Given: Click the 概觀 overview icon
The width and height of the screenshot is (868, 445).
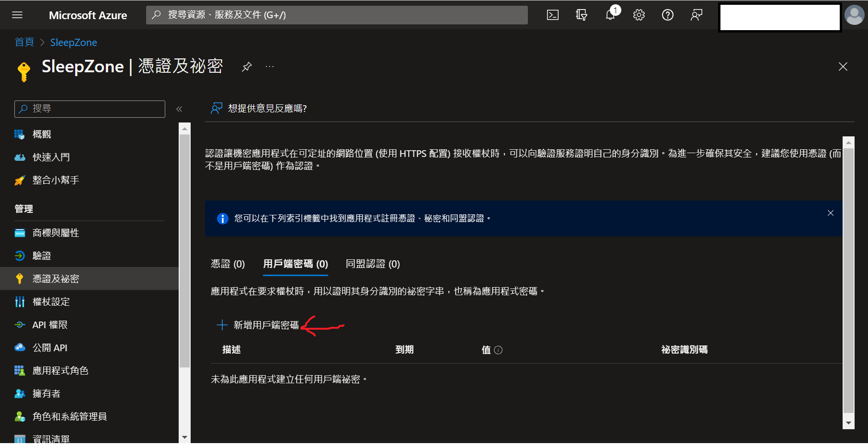Looking at the screenshot, I should pyautogui.click(x=20, y=134).
